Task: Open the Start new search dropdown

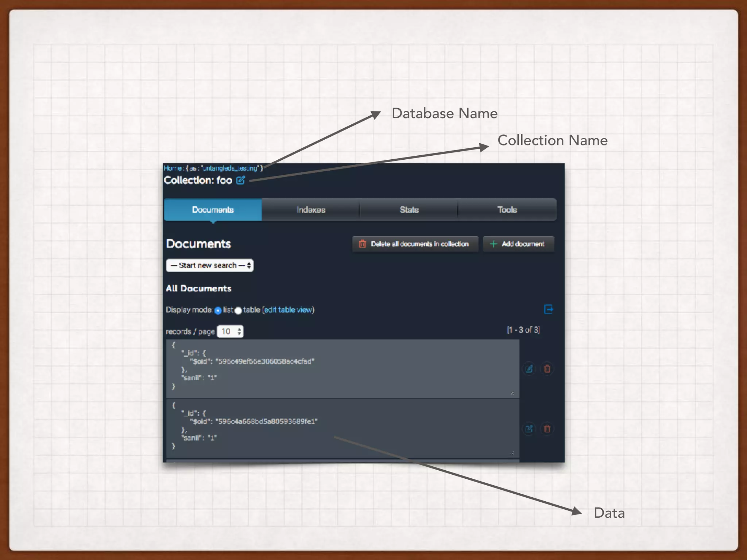Action: coord(210,265)
